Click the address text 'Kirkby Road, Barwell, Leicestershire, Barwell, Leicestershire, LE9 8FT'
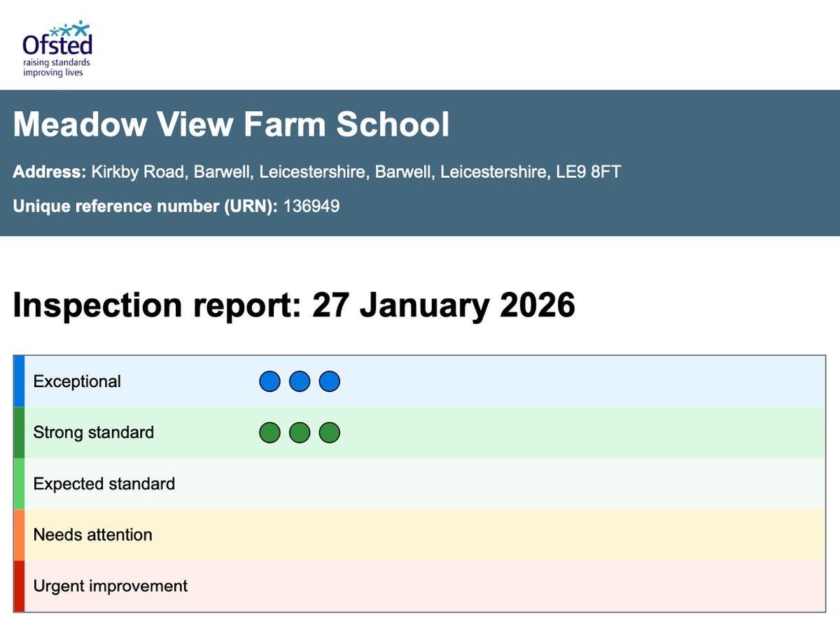840x637 pixels. pyautogui.click(x=356, y=172)
